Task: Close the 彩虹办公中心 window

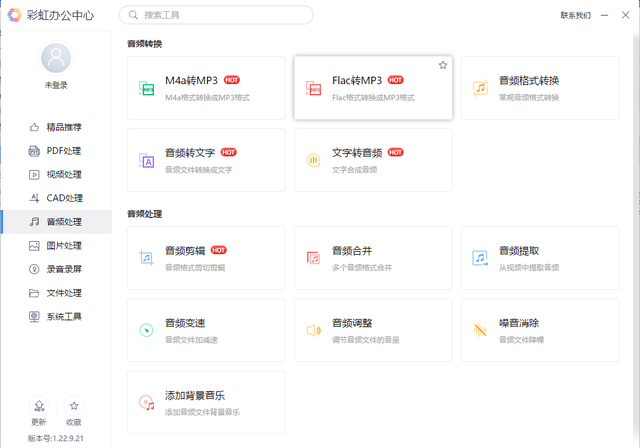Action: (625, 15)
